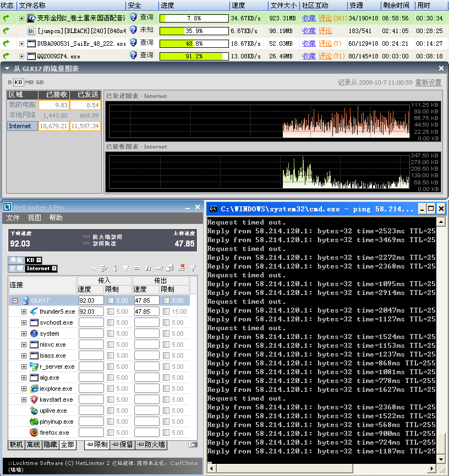Image resolution: width=449 pixels, height=476 pixels.
Task: Open the 文件 menu in NetLimiter
Action: 13,218
